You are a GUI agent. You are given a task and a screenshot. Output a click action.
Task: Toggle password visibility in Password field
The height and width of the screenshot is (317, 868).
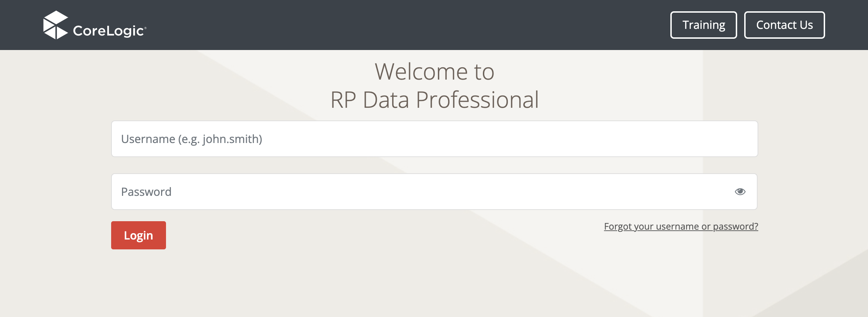pos(740,192)
